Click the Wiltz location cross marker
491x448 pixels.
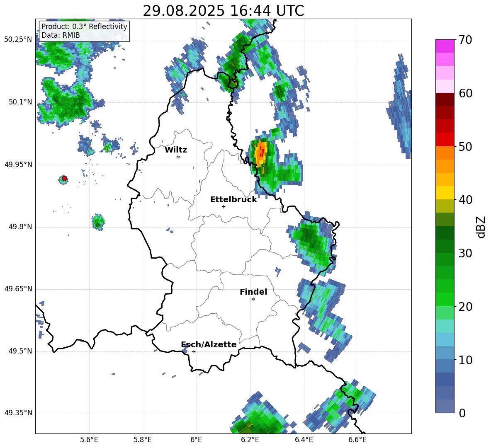coord(178,157)
